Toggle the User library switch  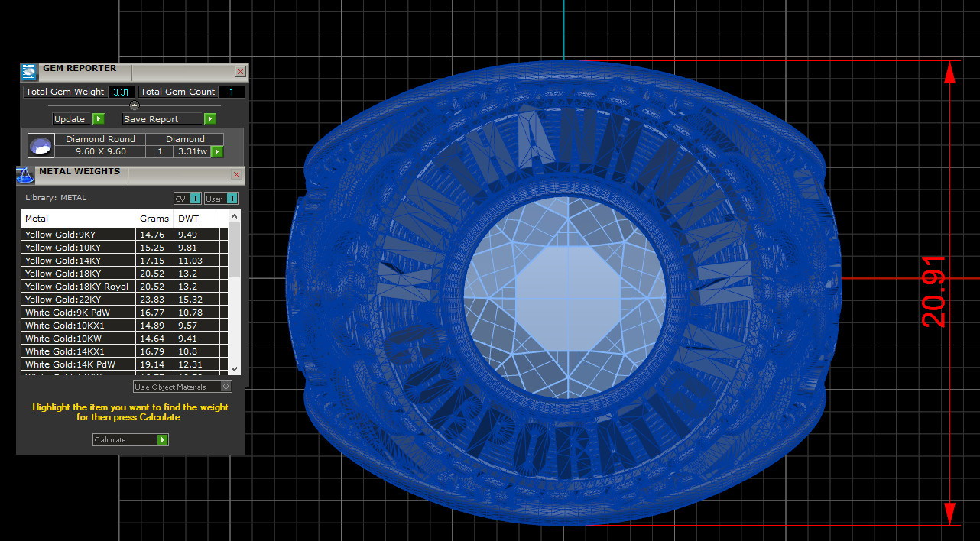[232, 199]
